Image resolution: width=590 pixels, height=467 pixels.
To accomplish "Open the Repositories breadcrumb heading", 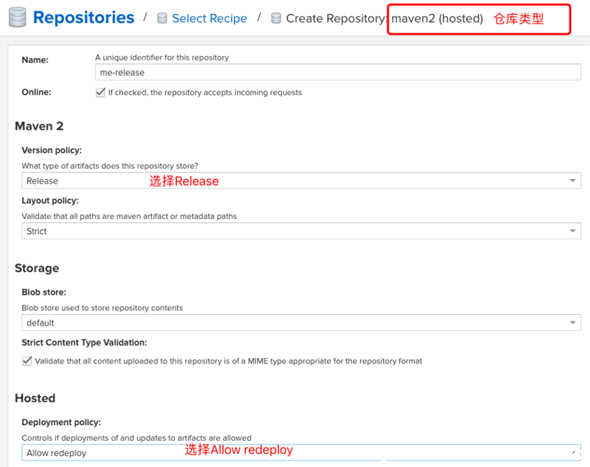I will point(84,18).
